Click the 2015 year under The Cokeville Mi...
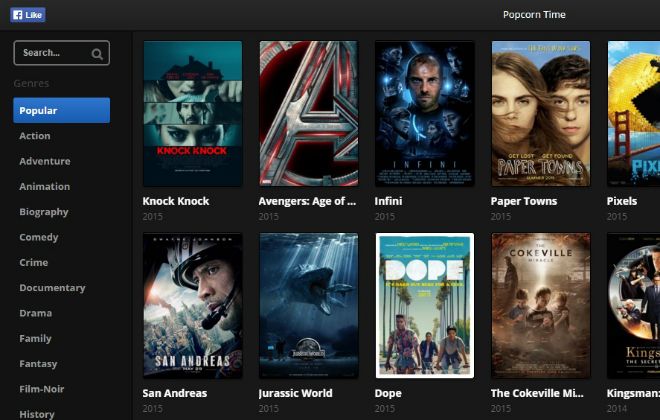Screen dimensions: 660x420 (501, 409)
